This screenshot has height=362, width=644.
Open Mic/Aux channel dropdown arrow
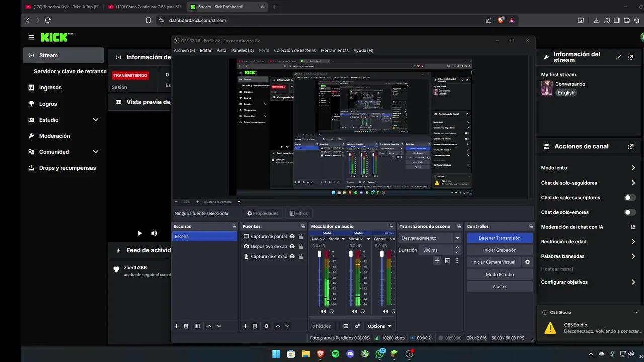tap(368, 239)
